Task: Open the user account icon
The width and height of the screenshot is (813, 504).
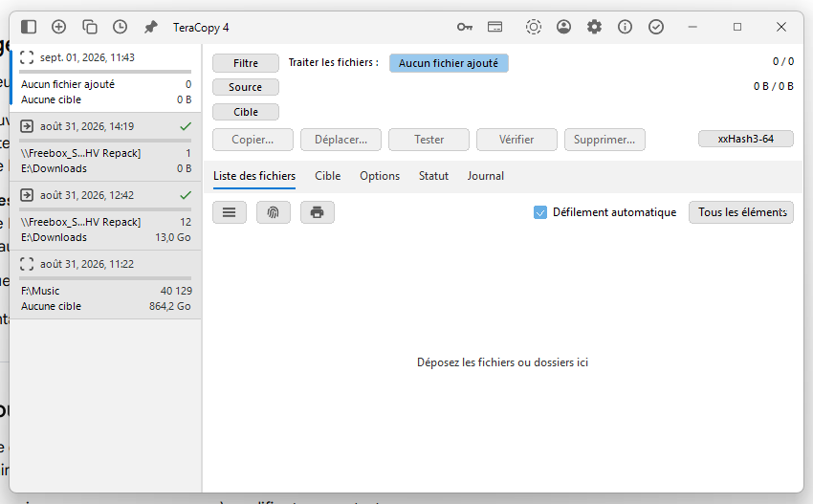Action: [x=563, y=27]
